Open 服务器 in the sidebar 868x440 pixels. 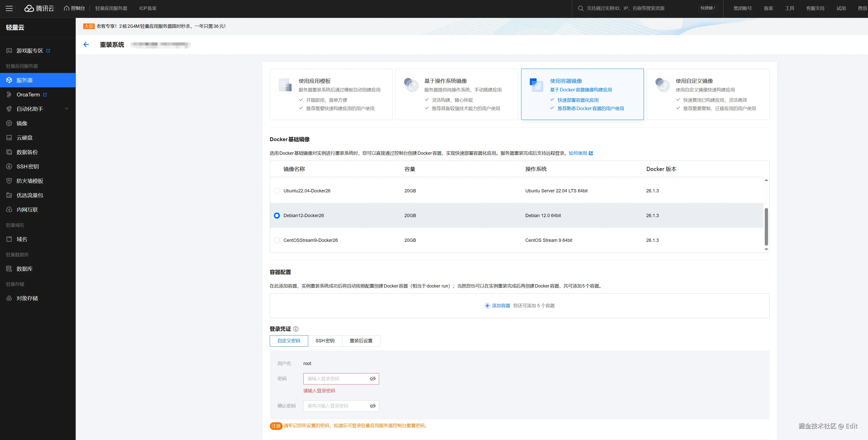point(25,80)
